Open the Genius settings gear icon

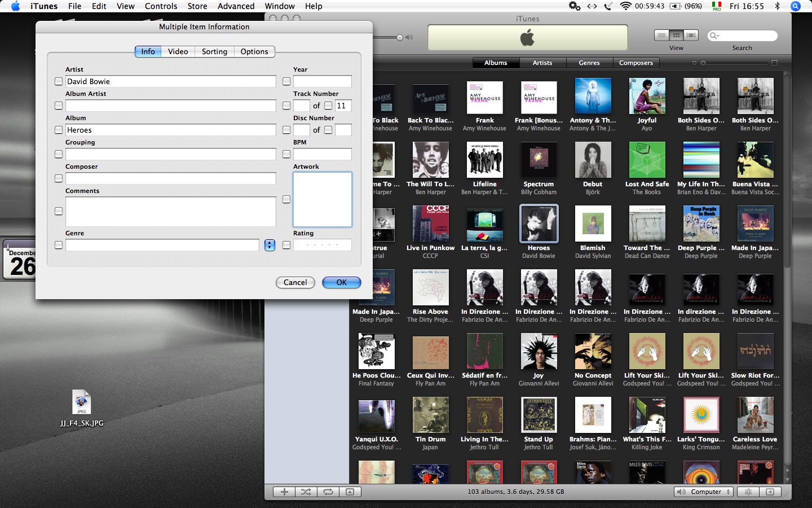pos(748,492)
